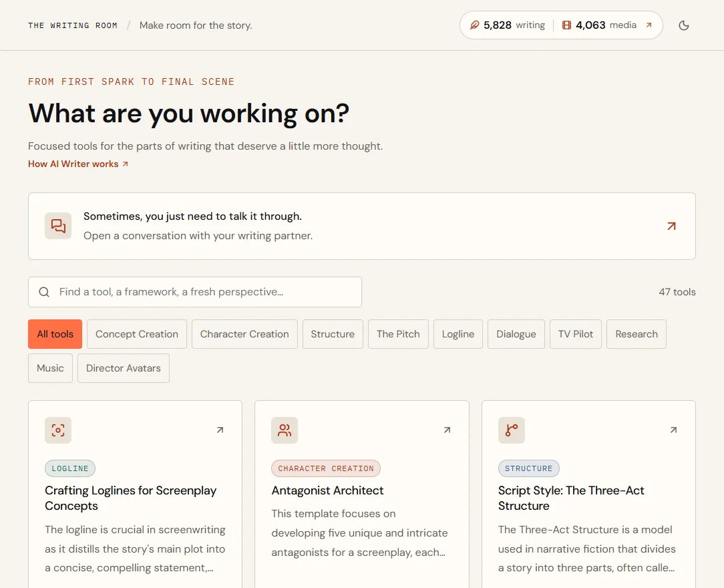Filter by Character Creation
Viewport: 724px width, 588px height.
coord(244,334)
